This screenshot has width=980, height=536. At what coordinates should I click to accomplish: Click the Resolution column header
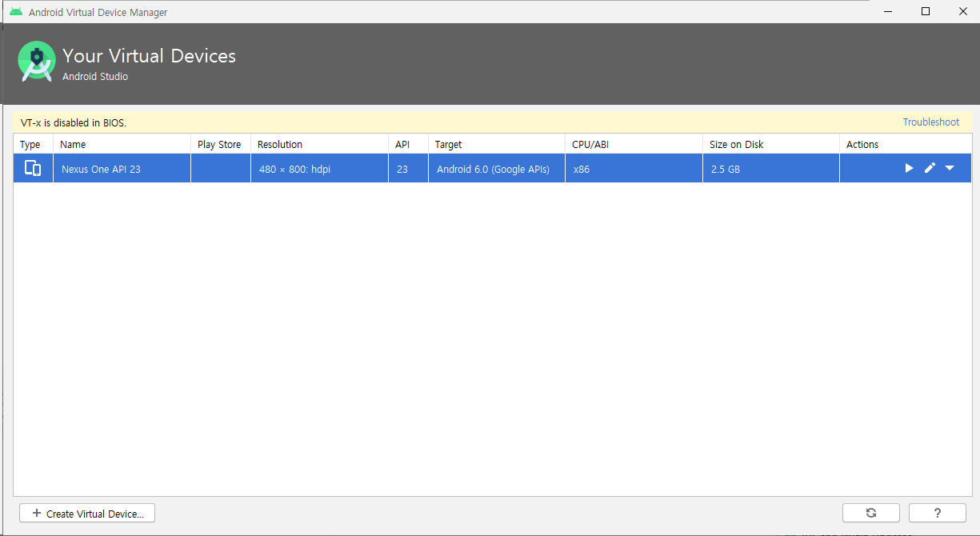pyautogui.click(x=280, y=145)
